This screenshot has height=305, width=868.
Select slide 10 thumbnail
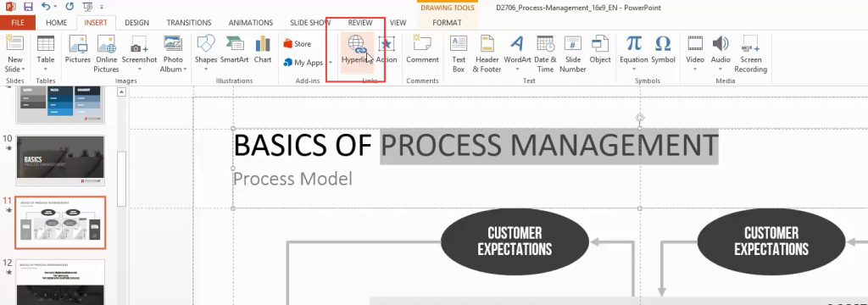[x=60, y=160]
